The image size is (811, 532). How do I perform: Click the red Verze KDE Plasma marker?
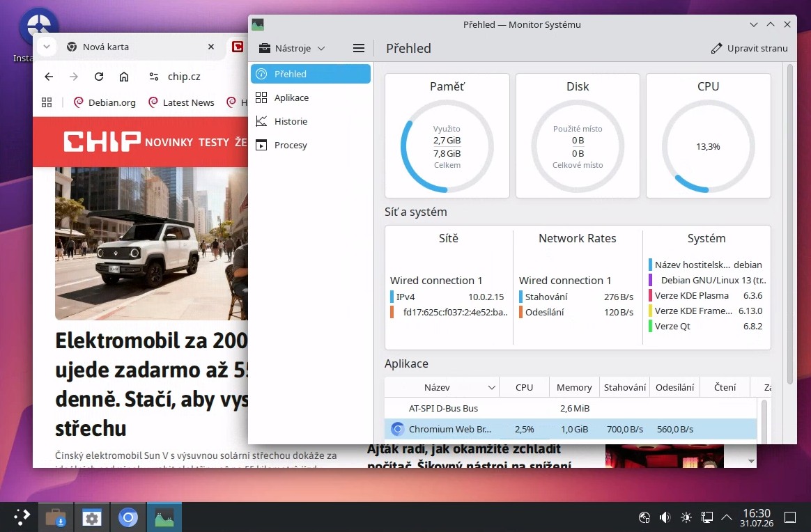click(650, 296)
